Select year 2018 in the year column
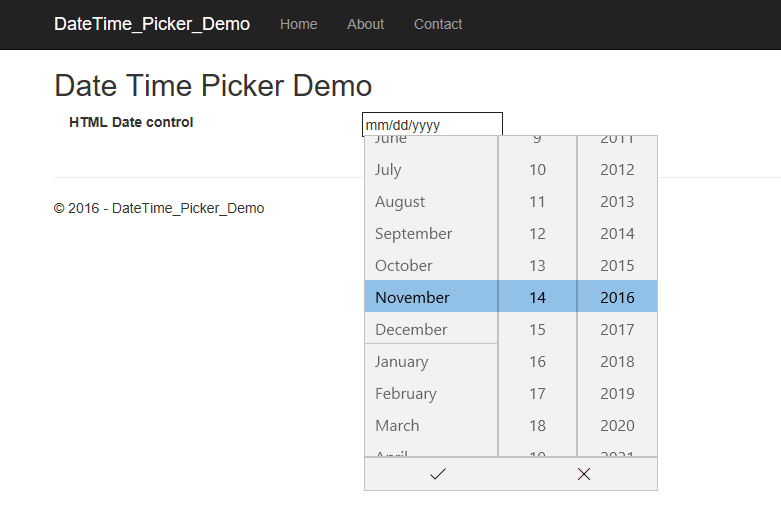Screen dimensions: 781x512 click(617, 362)
